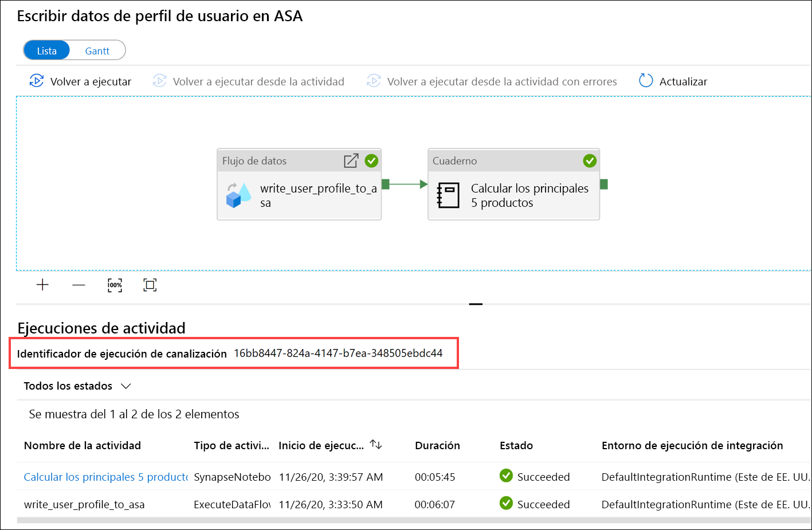Click Volver a ejecutar button
Image resolution: width=812 pixels, height=530 pixels.
[80, 81]
